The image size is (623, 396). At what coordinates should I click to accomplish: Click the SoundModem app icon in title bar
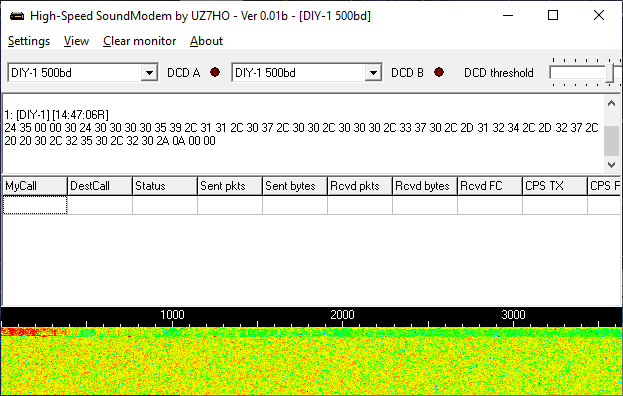point(17,16)
